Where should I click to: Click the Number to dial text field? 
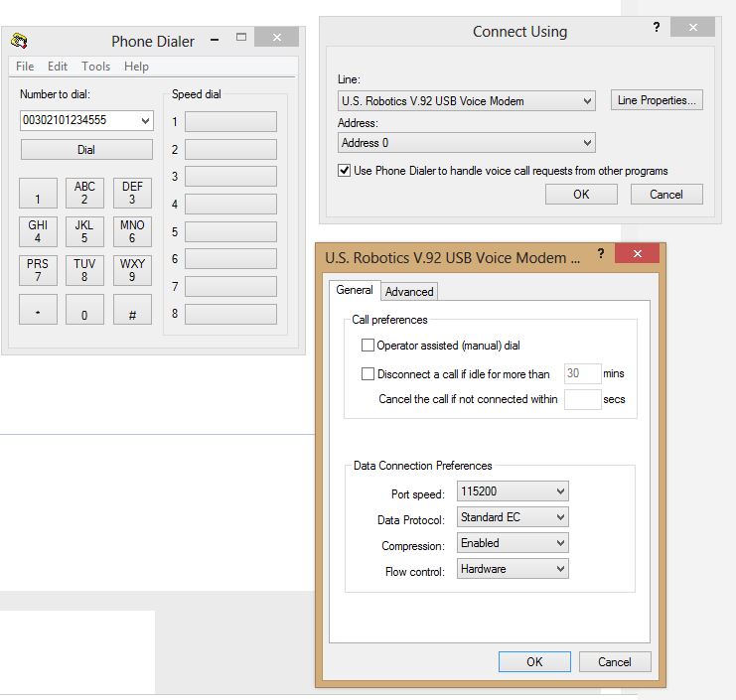pos(79,120)
